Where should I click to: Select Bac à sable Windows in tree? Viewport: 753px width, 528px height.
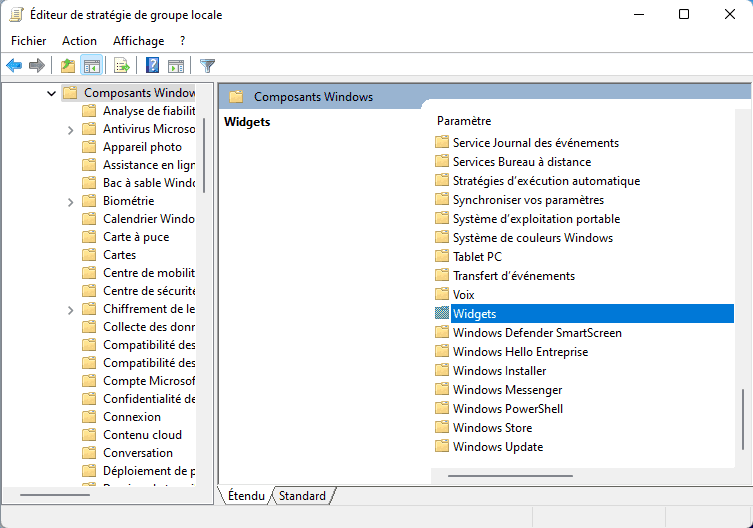pyautogui.click(x=149, y=183)
